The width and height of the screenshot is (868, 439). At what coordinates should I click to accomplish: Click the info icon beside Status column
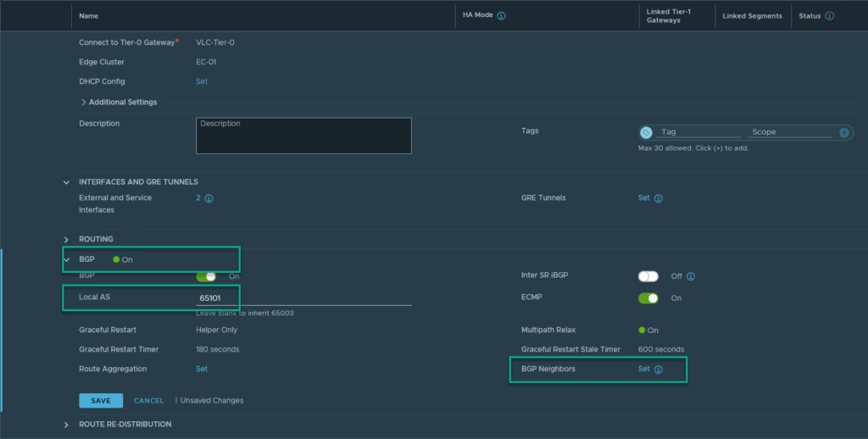(x=829, y=16)
